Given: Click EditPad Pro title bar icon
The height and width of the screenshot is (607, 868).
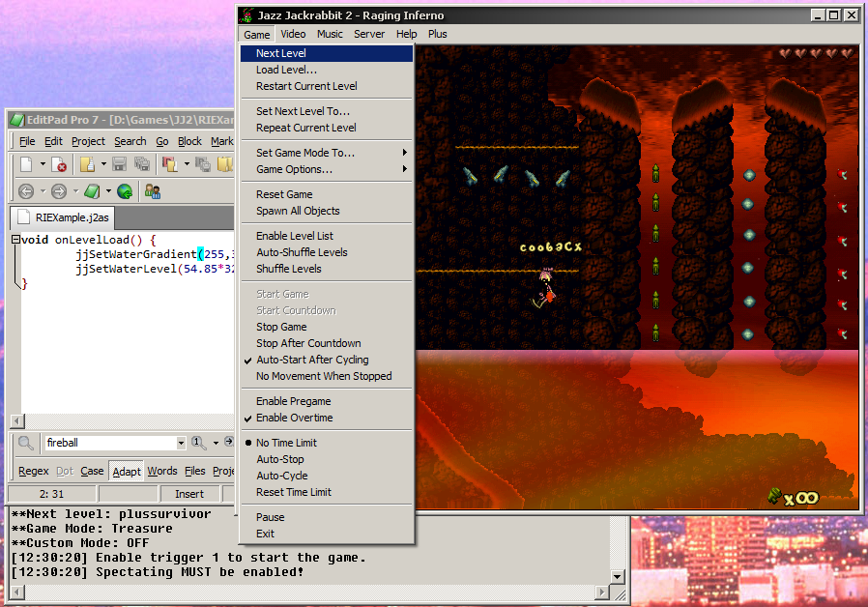Looking at the screenshot, I should [17, 120].
